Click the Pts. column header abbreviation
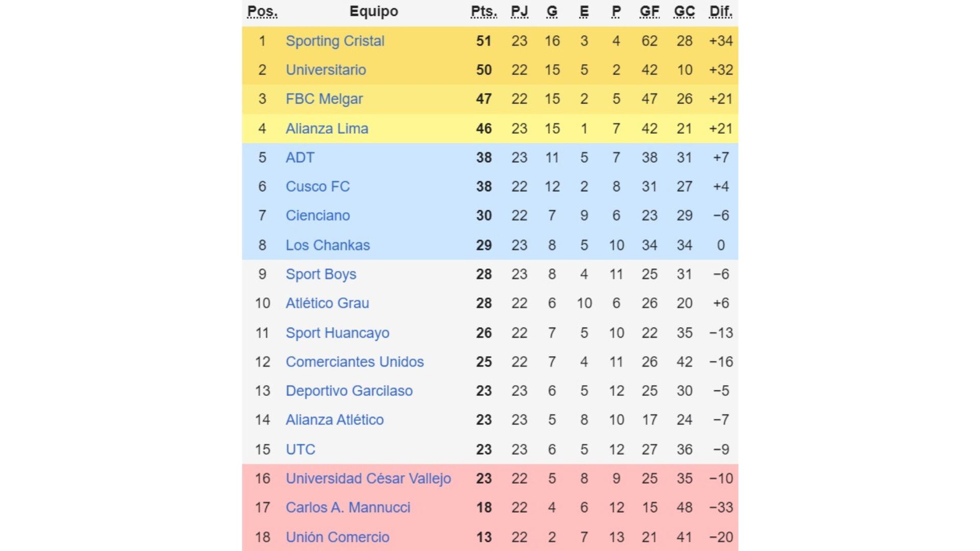980x551 pixels. pyautogui.click(x=483, y=11)
